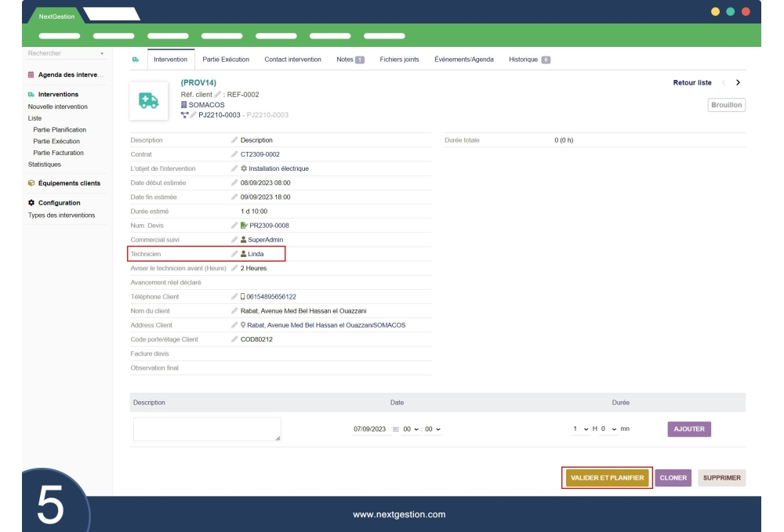
Task: Open the hour dropdown next to the date
Action: pyautogui.click(x=412, y=429)
